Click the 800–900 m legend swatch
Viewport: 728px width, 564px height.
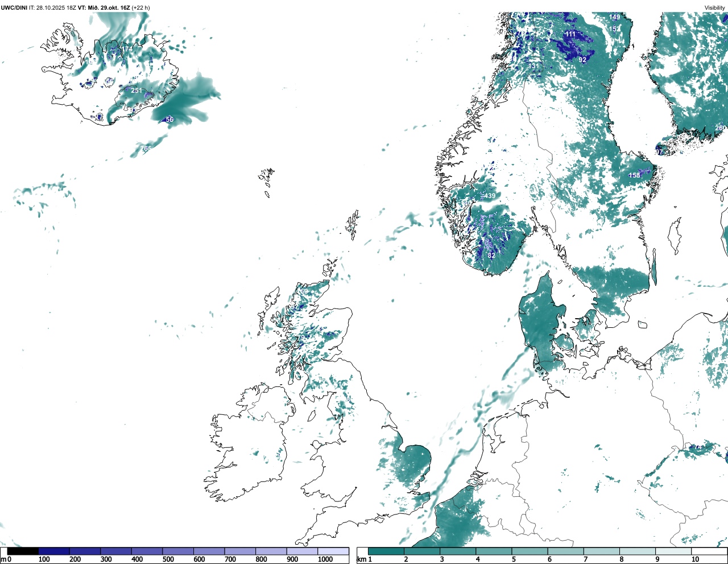(271, 551)
